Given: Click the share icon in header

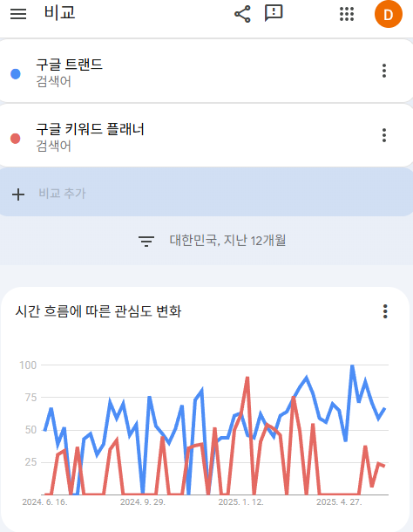Looking at the screenshot, I should pyautogui.click(x=242, y=14).
